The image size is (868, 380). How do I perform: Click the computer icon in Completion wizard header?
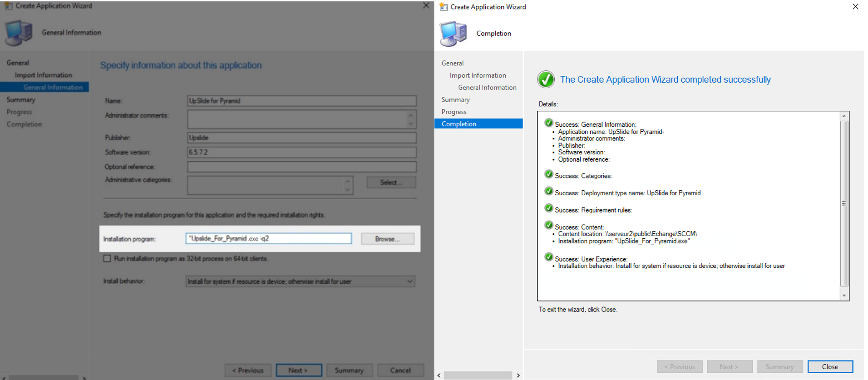click(x=453, y=34)
